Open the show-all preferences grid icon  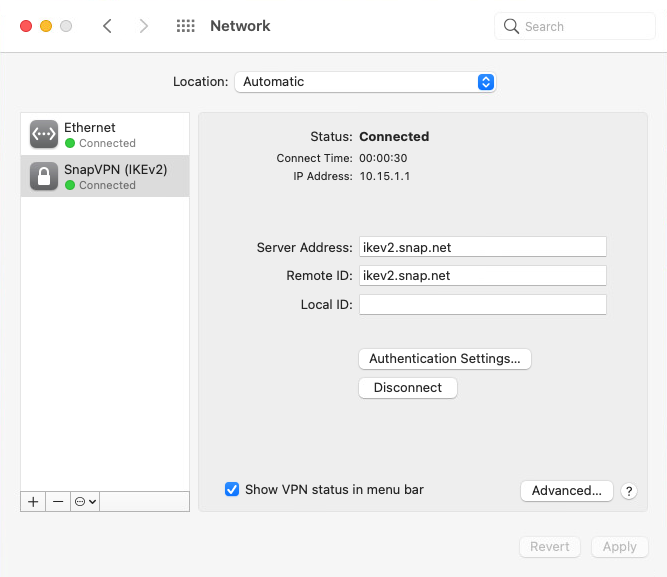(185, 26)
